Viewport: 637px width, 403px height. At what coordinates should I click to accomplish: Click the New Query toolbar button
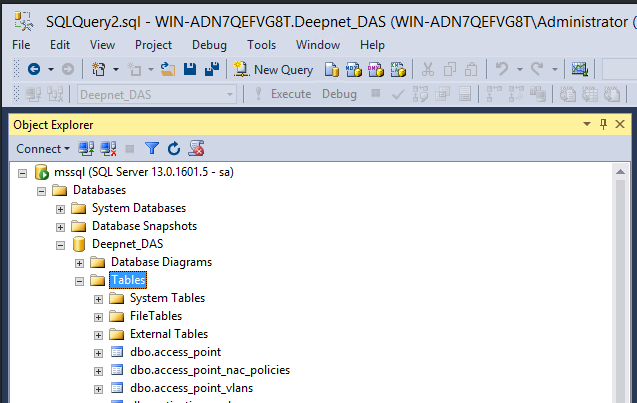273,69
